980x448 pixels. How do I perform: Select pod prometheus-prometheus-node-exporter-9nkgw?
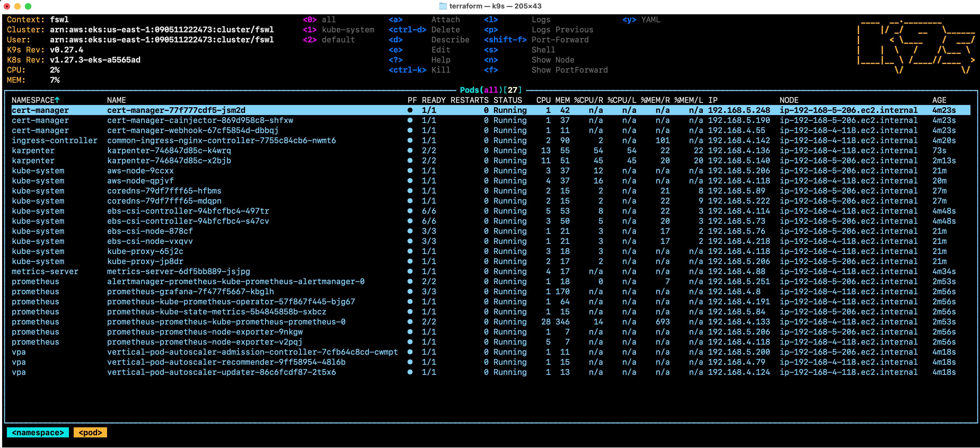point(491,332)
